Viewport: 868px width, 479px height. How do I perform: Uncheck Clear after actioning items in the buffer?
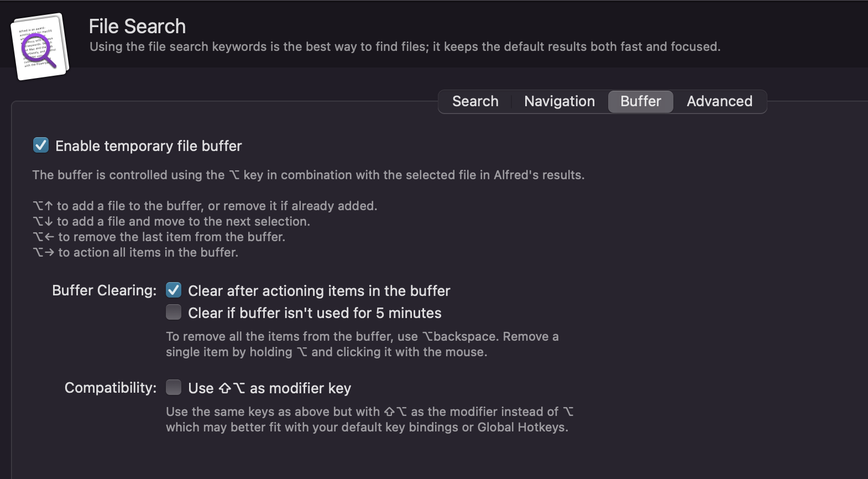pyautogui.click(x=173, y=290)
